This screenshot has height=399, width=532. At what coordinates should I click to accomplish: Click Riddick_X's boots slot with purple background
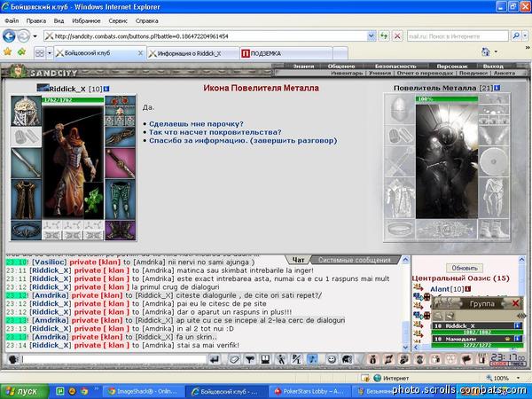121,231
